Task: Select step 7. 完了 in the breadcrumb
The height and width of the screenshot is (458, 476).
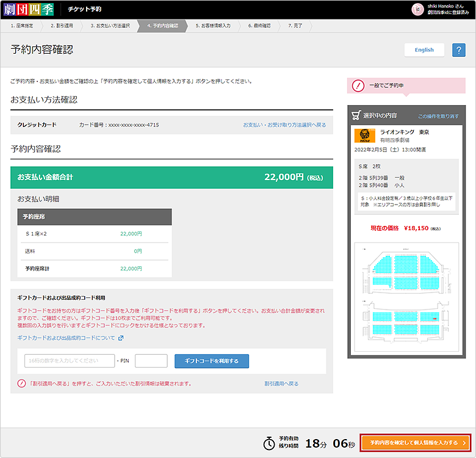Action: point(295,26)
